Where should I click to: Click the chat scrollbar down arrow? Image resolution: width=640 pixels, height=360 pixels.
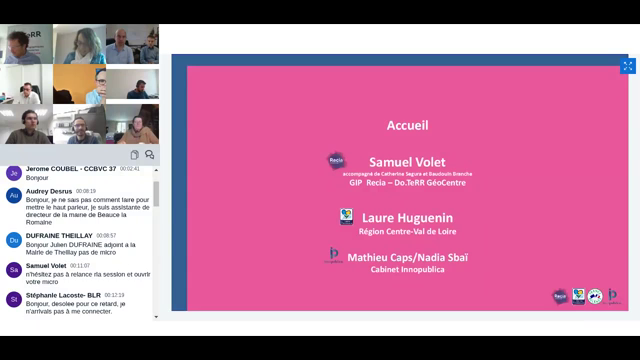(156, 317)
